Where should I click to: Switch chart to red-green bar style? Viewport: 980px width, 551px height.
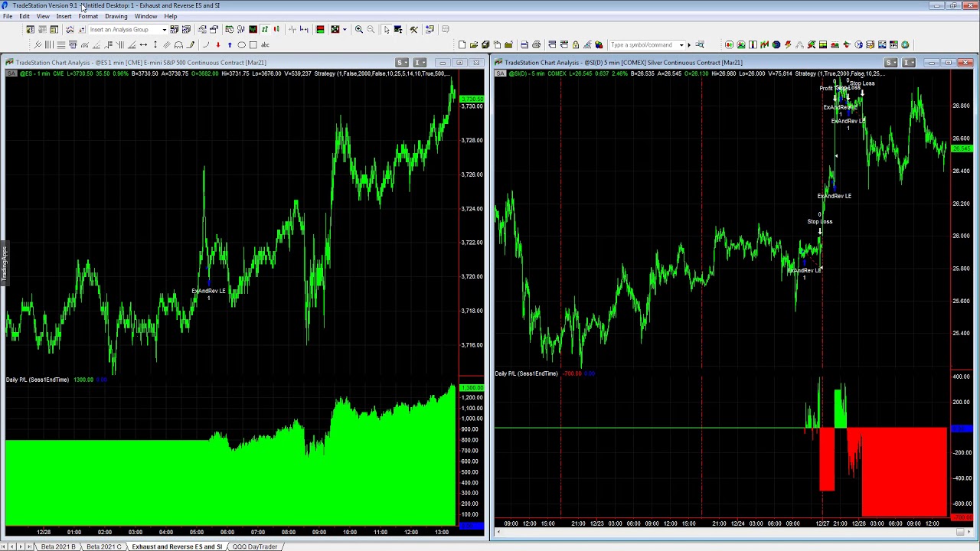[276, 29]
